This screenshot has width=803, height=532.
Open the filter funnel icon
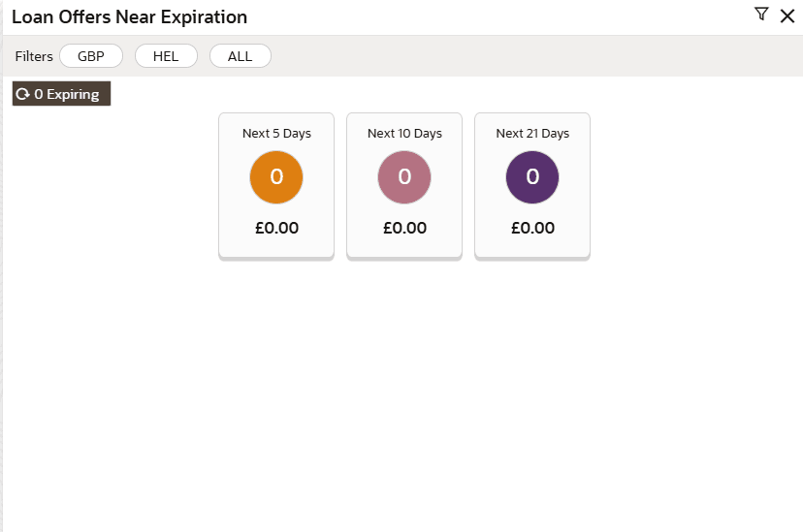click(761, 15)
